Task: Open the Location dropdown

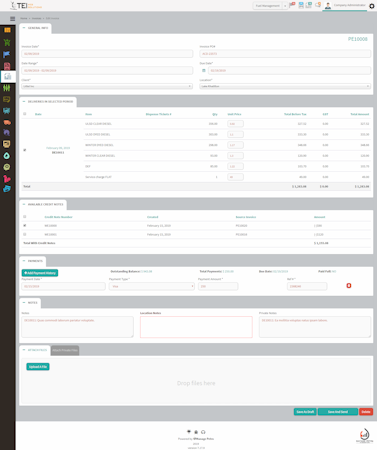Action: click(285, 86)
